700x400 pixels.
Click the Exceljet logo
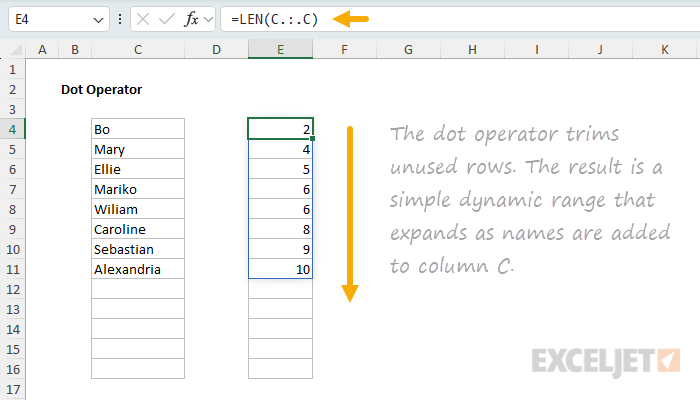[606, 359]
